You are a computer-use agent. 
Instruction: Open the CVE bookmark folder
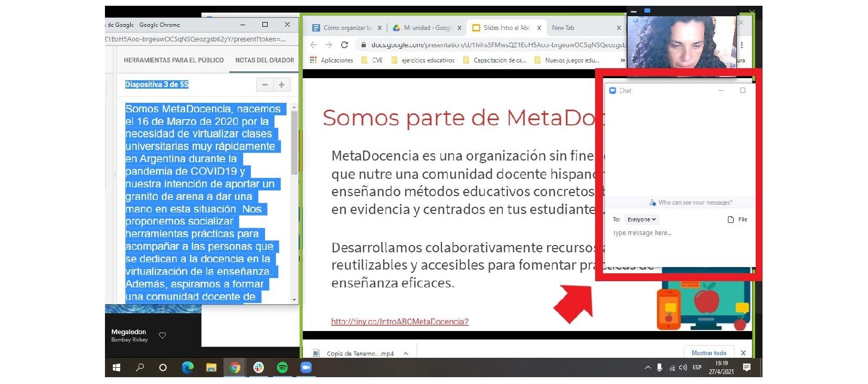pos(372,60)
